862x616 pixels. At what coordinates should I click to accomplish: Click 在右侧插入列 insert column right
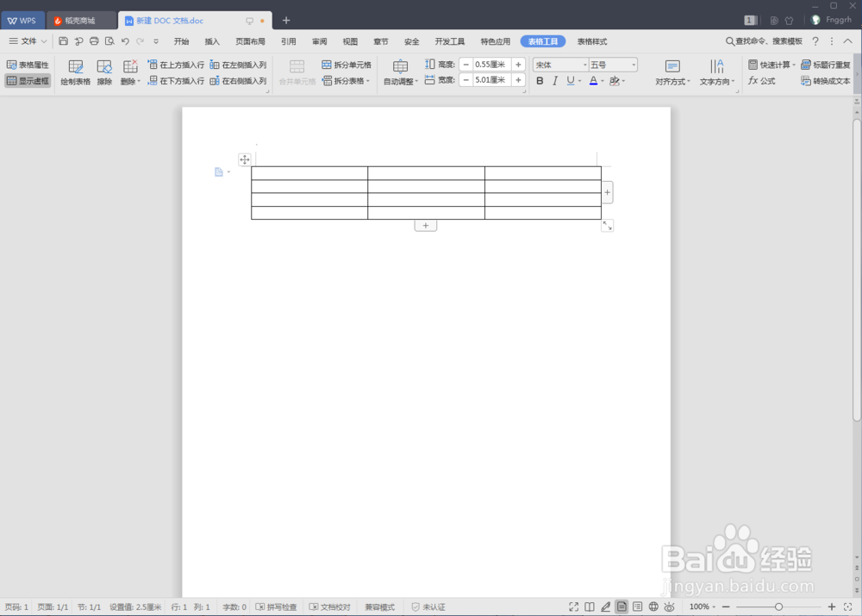tap(238, 81)
